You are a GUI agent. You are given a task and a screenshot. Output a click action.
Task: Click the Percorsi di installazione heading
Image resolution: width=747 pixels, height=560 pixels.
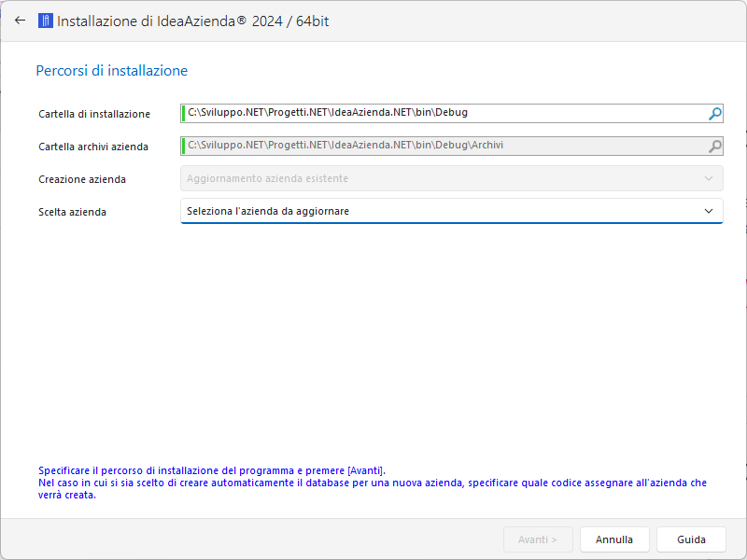click(x=112, y=71)
